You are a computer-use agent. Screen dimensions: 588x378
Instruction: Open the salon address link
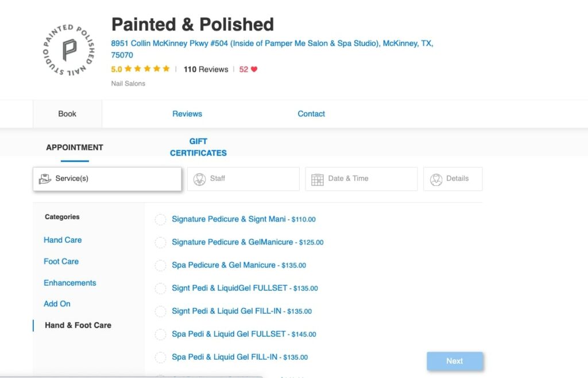coord(272,49)
